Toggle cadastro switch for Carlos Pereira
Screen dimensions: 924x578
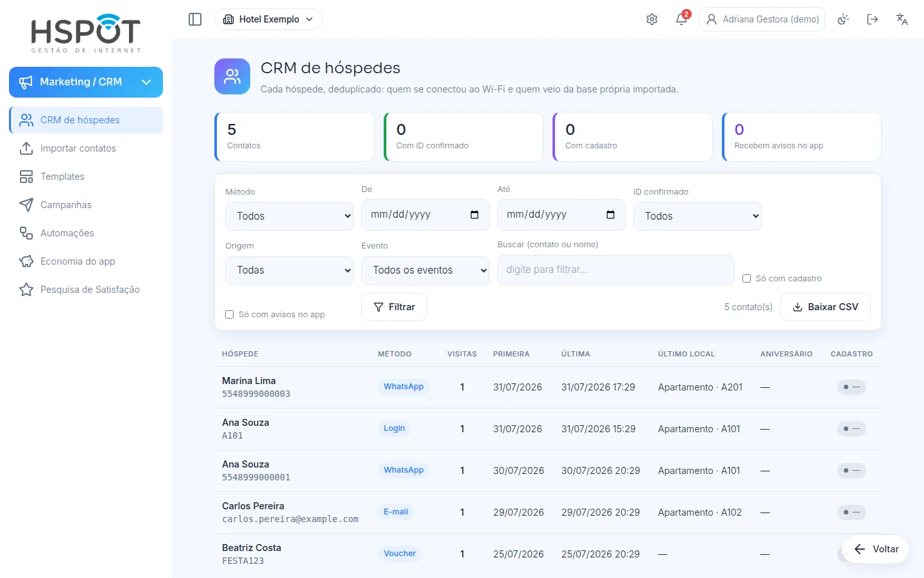pyautogui.click(x=851, y=512)
